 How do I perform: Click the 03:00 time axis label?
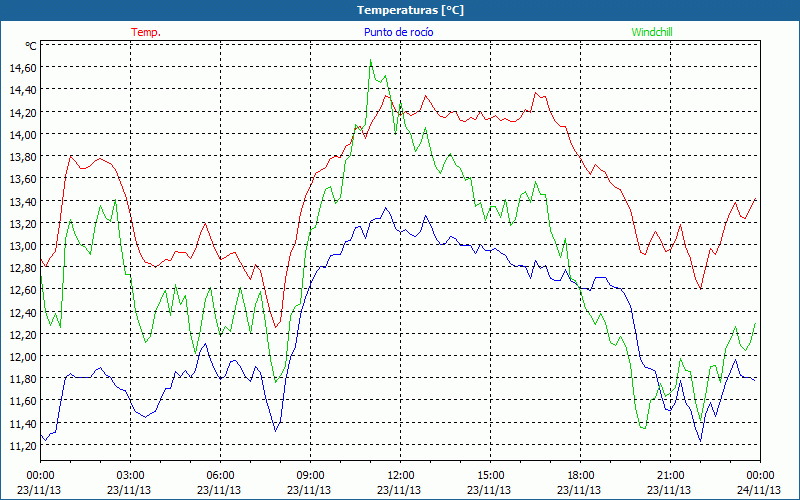click(130, 475)
